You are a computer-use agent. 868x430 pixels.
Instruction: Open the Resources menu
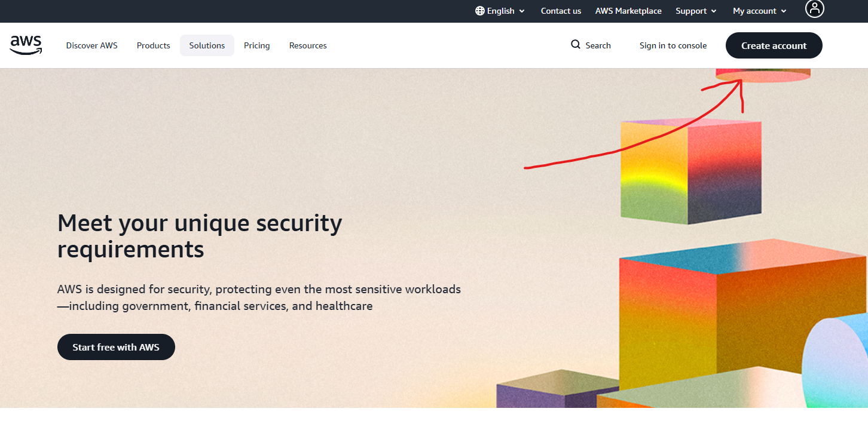tap(308, 45)
